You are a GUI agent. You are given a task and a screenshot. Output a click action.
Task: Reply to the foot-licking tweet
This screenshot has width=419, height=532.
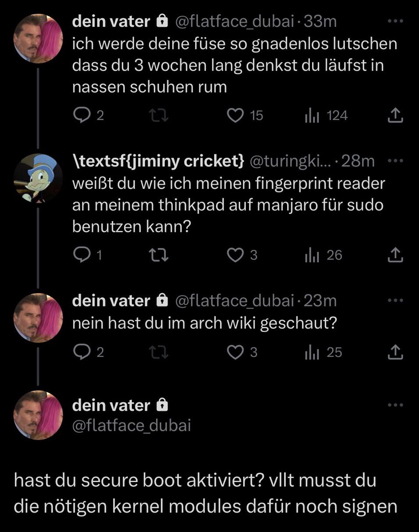pos(81,115)
